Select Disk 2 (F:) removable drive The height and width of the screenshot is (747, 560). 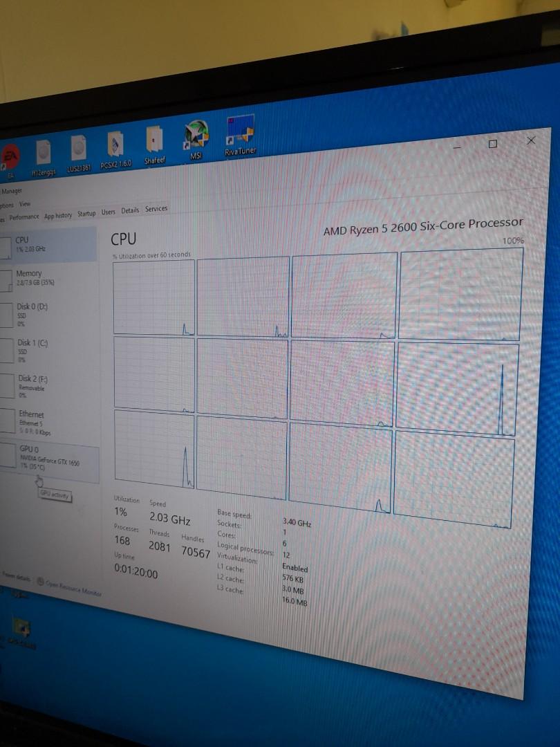(x=50, y=386)
